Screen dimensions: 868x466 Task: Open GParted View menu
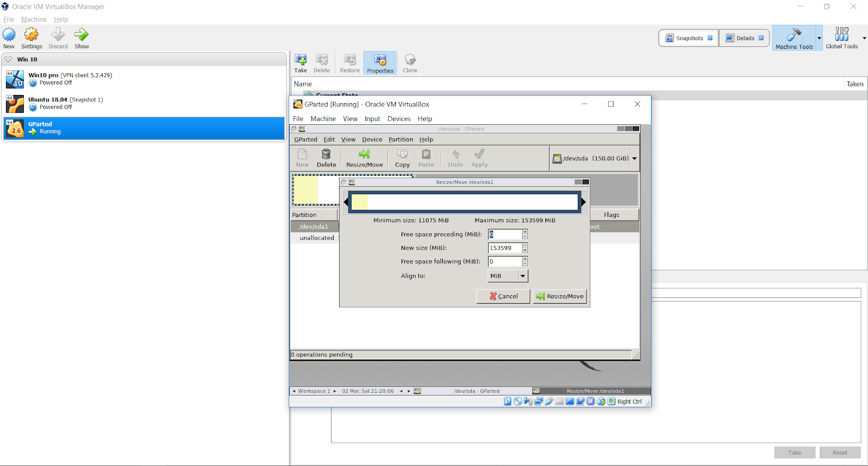coord(348,139)
